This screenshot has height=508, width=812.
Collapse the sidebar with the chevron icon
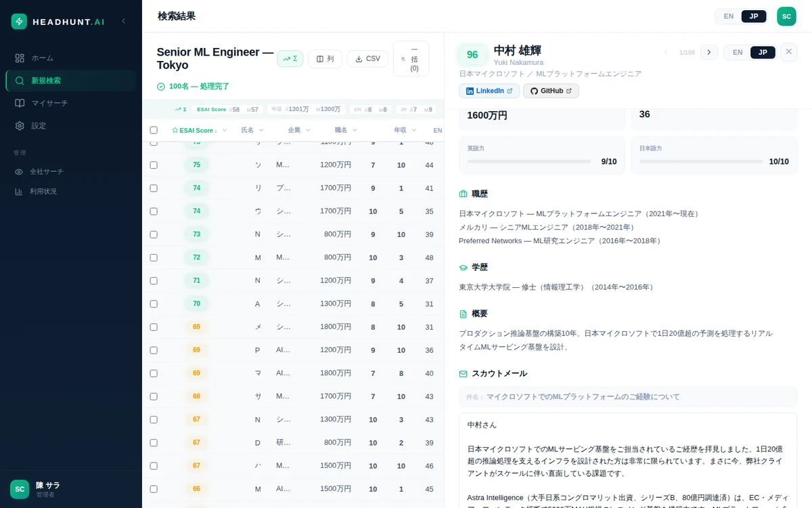pos(123,21)
